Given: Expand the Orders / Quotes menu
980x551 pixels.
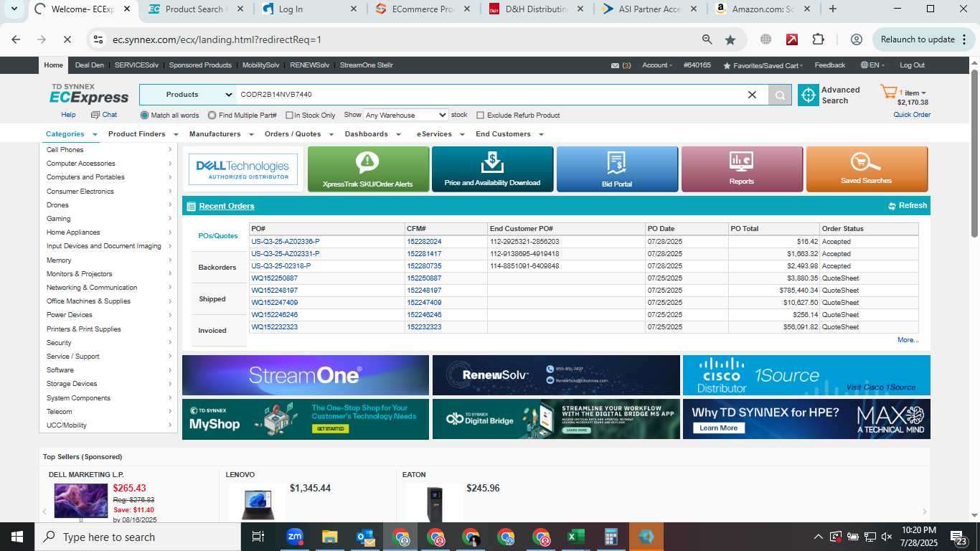Looking at the screenshot, I should coord(298,134).
